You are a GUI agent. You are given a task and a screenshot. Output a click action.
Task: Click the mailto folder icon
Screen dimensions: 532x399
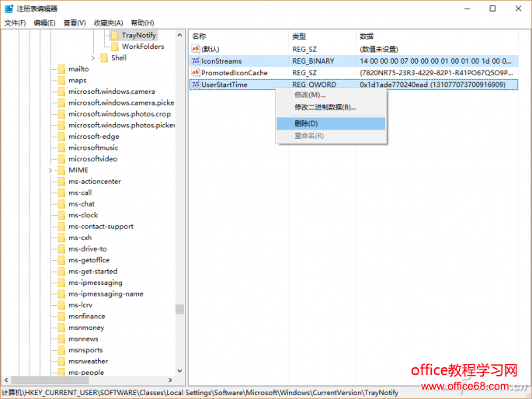tap(61, 69)
